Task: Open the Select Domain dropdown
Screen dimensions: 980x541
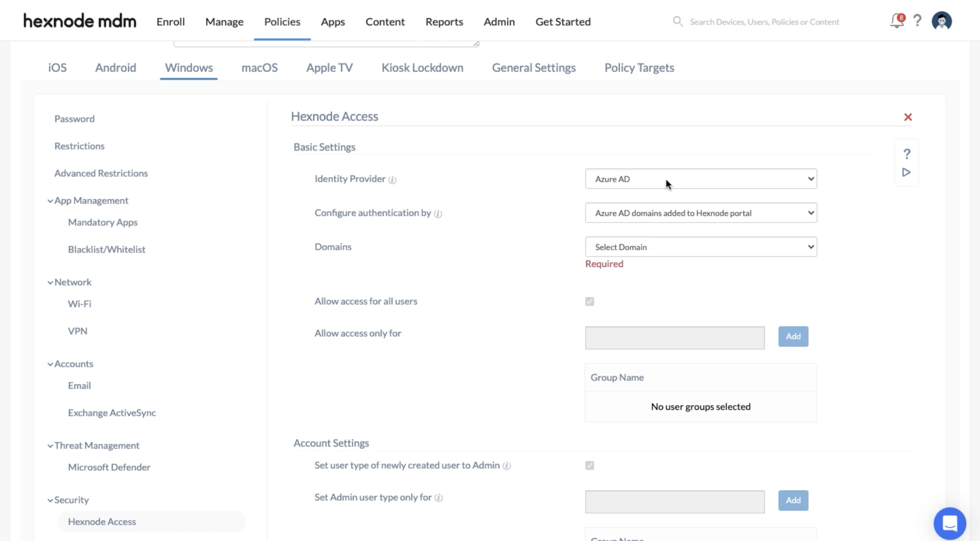Action: pos(701,247)
